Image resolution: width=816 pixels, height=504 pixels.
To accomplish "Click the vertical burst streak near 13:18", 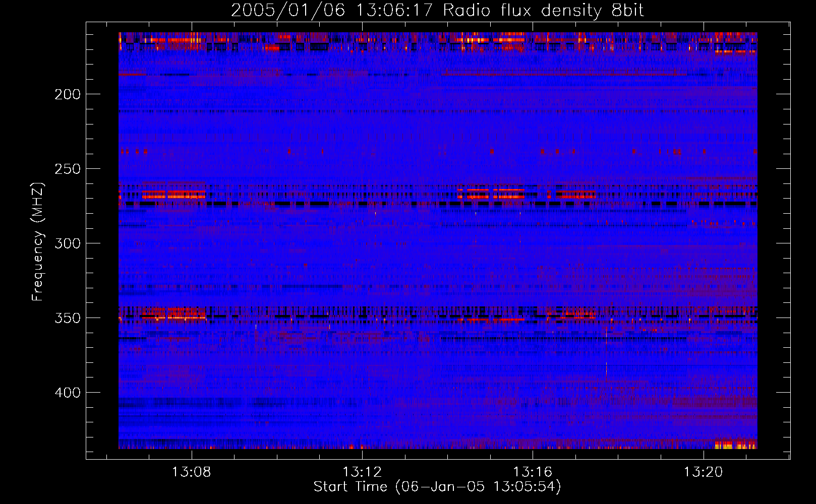I will pyautogui.click(x=606, y=354).
